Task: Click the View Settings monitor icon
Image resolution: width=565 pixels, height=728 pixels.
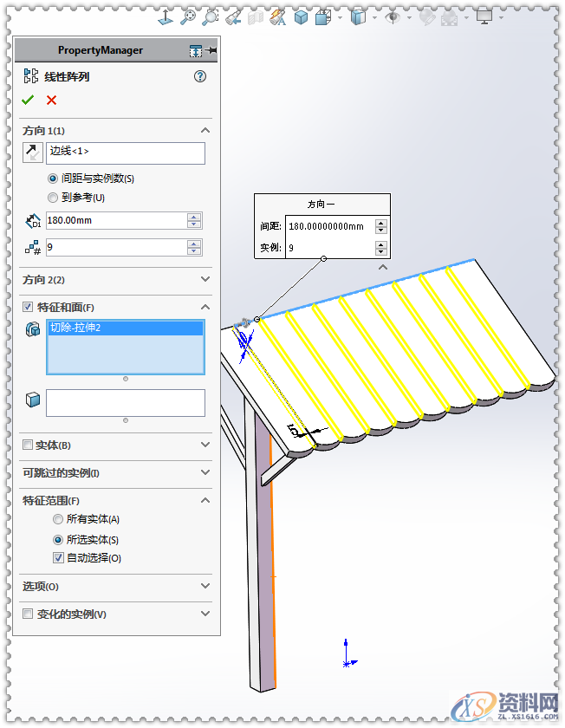Action: pyautogui.click(x=484, y=17)
